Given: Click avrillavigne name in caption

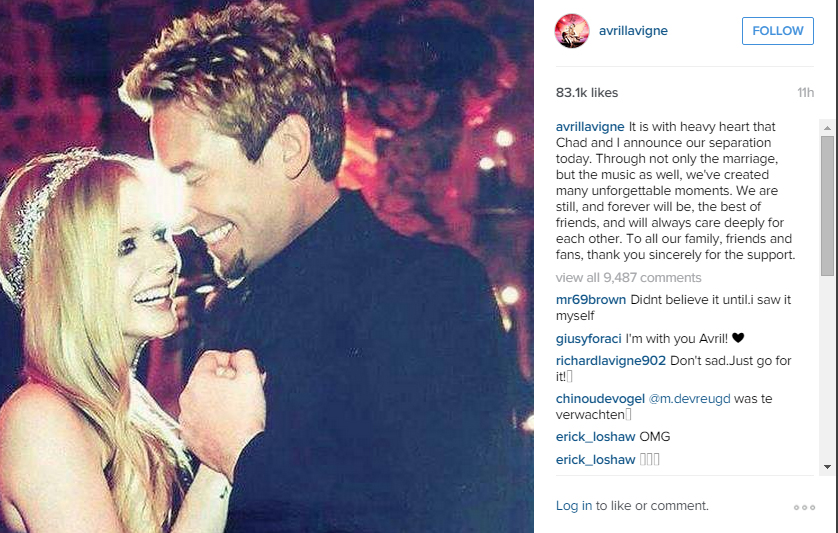Looking at the screenshot, I should tap(590, 127).
